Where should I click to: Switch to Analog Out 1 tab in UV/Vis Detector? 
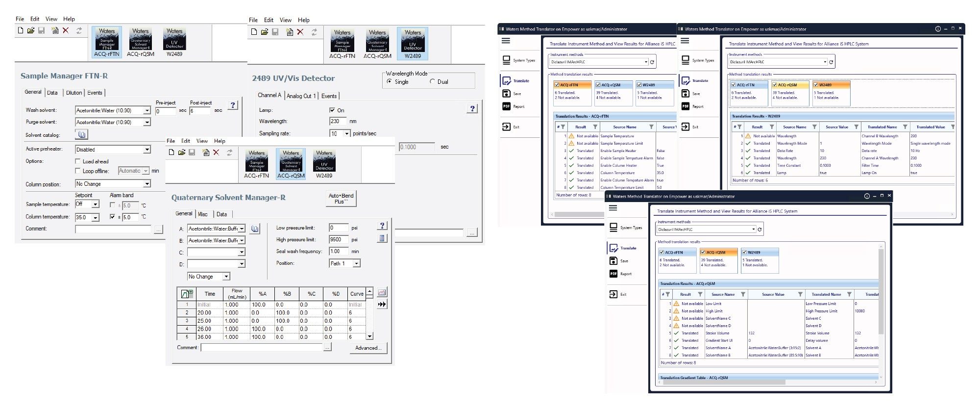click(x=301, y=96)
